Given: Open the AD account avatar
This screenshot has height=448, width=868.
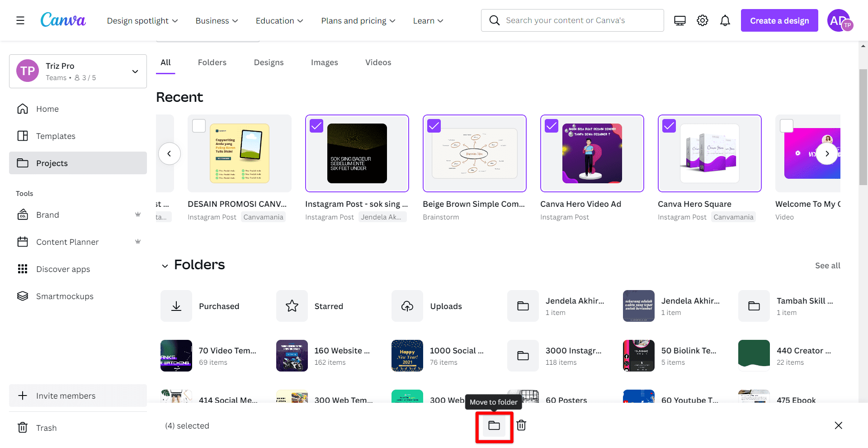Looking at the screenshot, I should [840, 20].
